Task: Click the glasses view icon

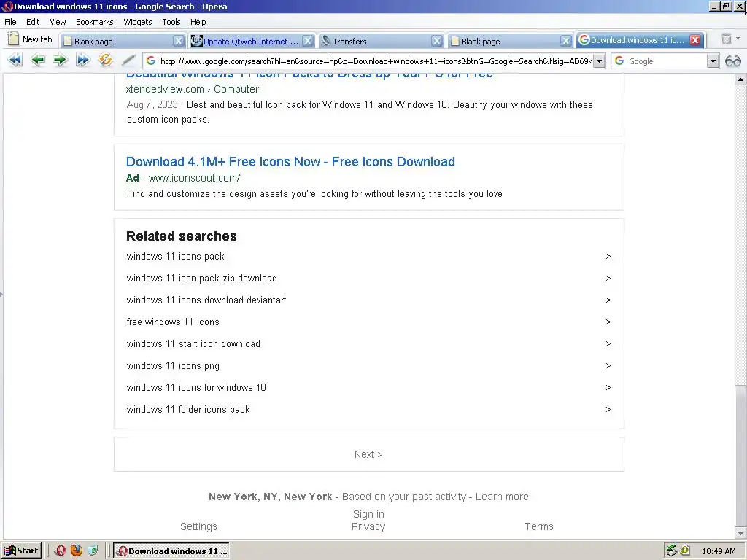Action: click(x=732, y=61)
